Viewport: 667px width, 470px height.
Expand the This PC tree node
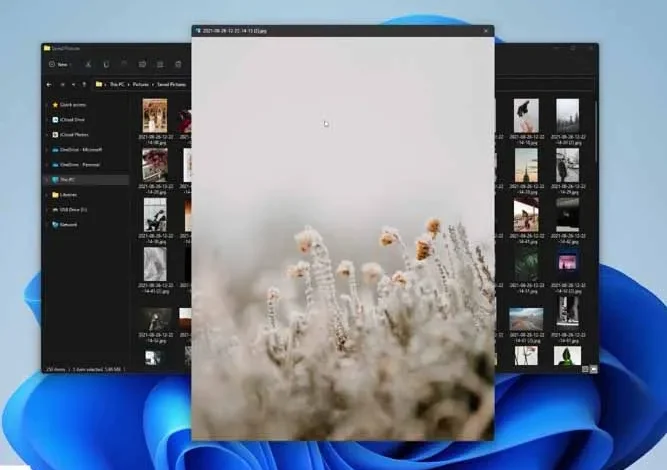[47, 180]
